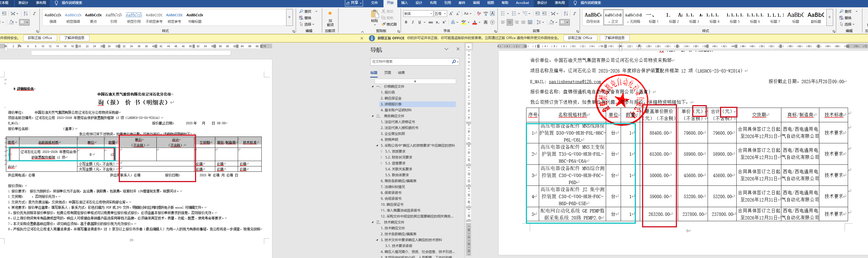Collapse the 价格响应文件 heading in navigation
Screen dimensions: 868x258
pyautogui.click(x=373, y=87)
